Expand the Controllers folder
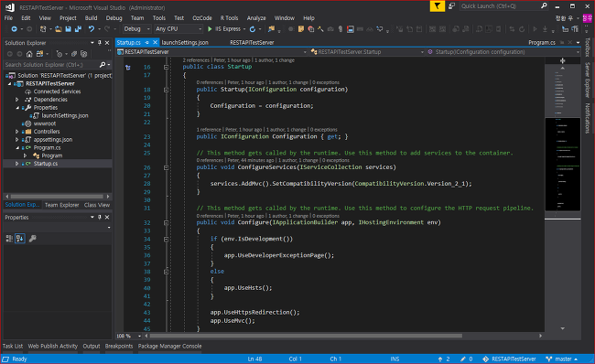The image size is (595, 364). (16, 132)
